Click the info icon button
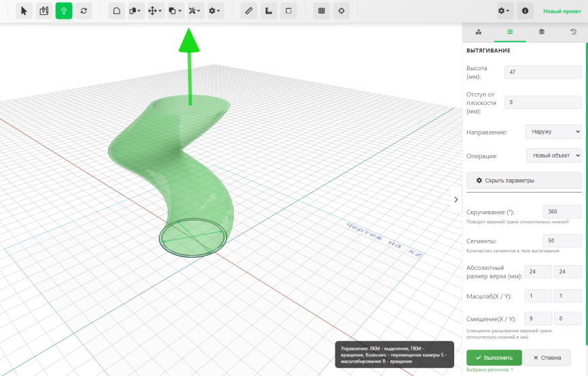The image size is (588, 376). [525, 11]
